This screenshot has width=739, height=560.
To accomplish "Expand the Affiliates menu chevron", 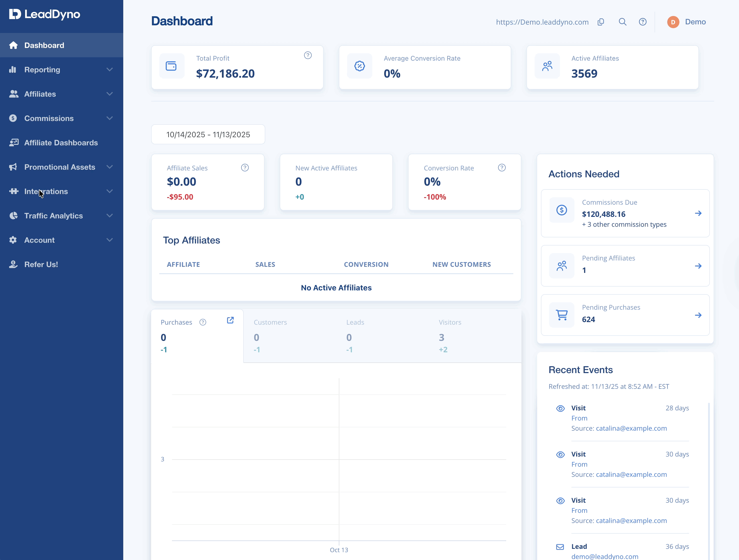I will (110, 94).
